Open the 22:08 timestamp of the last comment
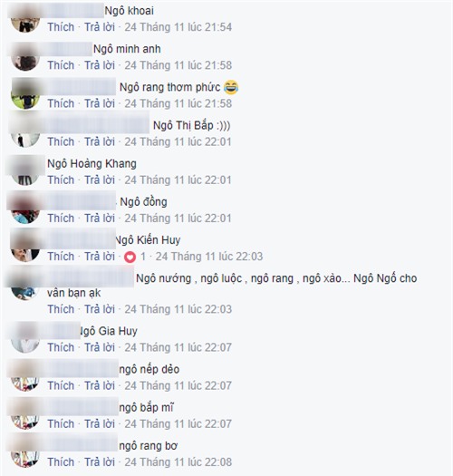The height and width of the screenshot is (476, 453). (178, 462)
